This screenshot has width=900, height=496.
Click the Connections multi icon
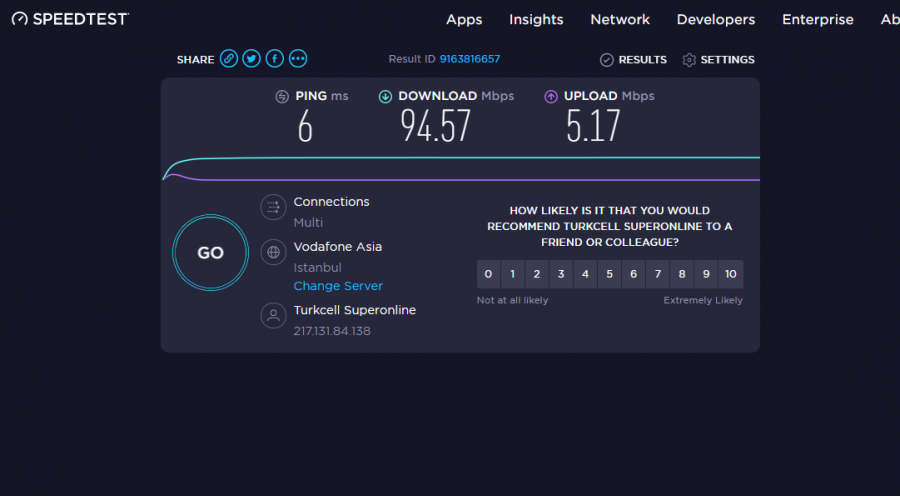(x=273, y=207)
